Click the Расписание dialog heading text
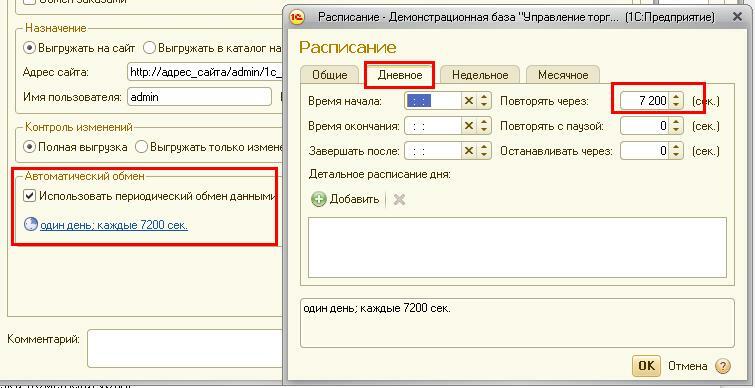This screenshot has height=388, width=755. pos(348,47)
